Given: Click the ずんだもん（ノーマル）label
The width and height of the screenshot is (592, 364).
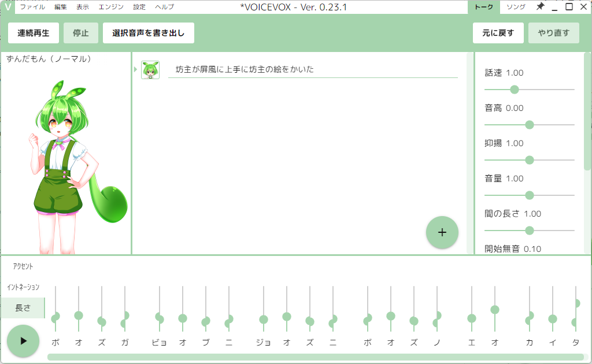Looking at the screenshot, I should tap(49, 59).
